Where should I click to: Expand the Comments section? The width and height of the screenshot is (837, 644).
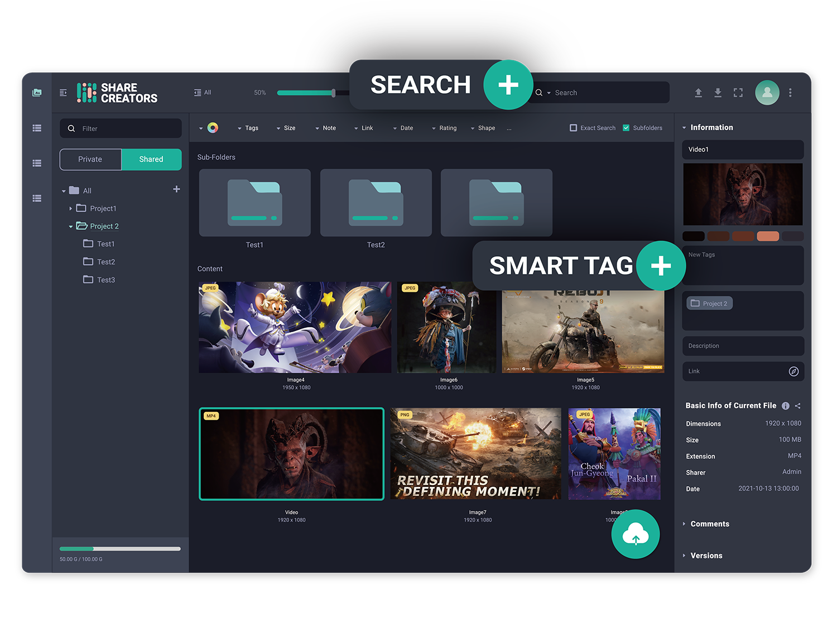(x=706, y=524)
